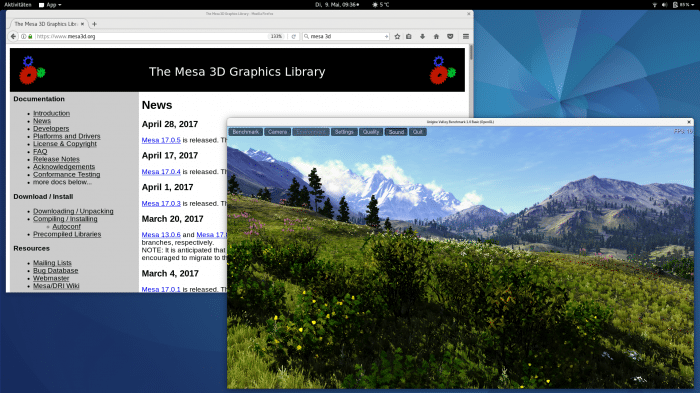Screen dimensions: 700x393
Task: Open the Mesa 17.0.1 release link
Action: coord(161,289)
